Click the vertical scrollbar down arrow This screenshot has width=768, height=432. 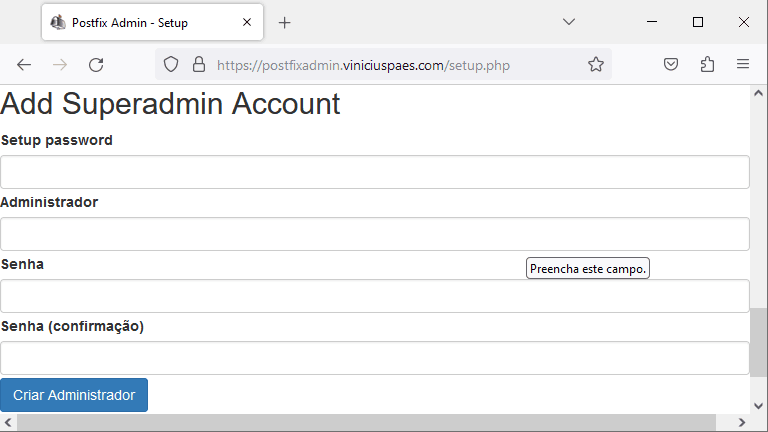(x=759, y=406)
